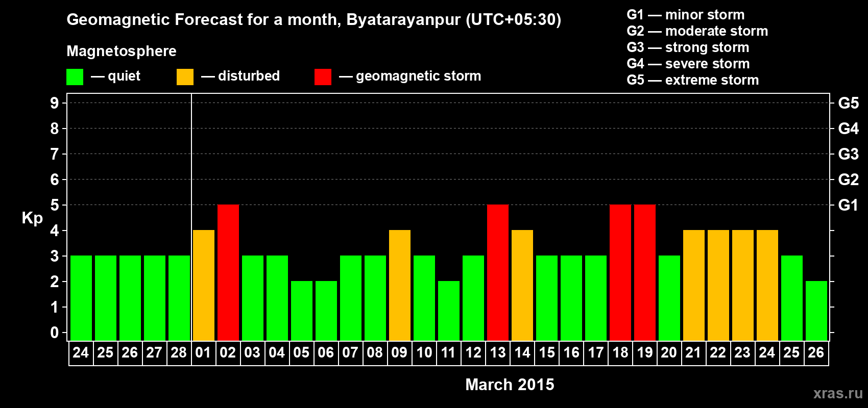868x408 pixels.
Task: Click the 'G3 — strong storm' legend text
Action: click(688, 47)
